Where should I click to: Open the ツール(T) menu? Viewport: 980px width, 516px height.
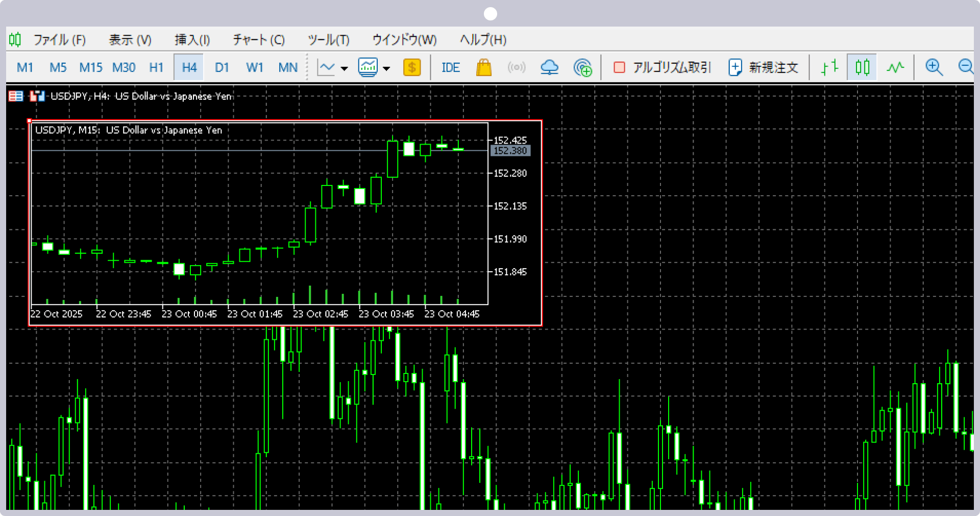(x=328, y=40)
